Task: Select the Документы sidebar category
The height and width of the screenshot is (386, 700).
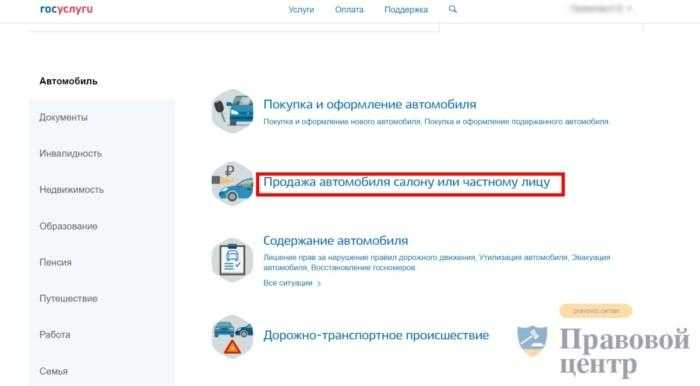Action: point(63,117)
